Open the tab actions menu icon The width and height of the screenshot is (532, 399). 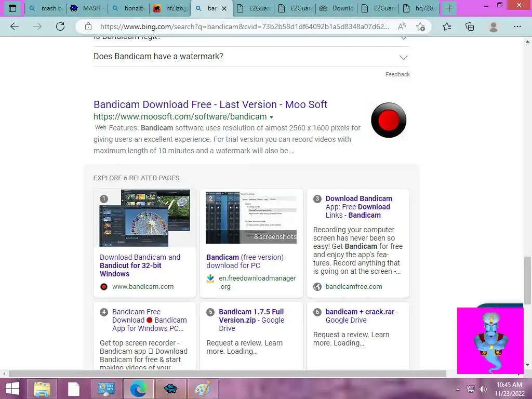[x=12, y=8]
